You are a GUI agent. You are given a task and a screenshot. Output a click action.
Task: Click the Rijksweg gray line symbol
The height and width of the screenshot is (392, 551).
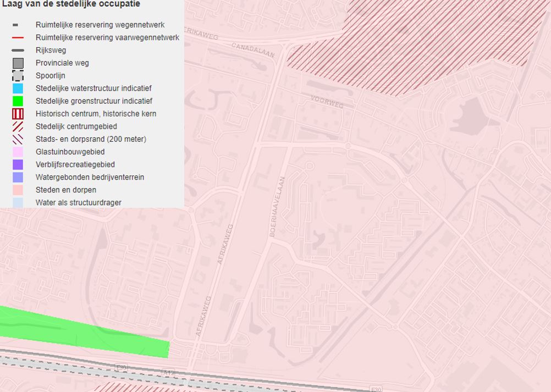coord(18,51)
